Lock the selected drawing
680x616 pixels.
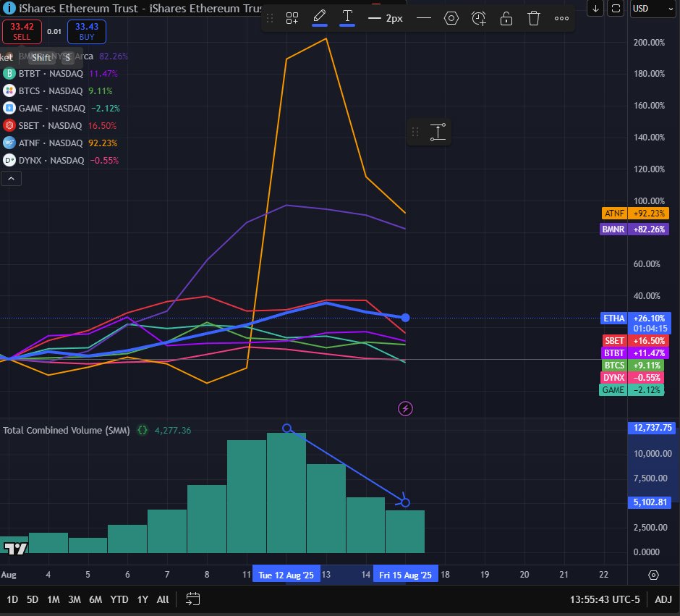point(506,18)
